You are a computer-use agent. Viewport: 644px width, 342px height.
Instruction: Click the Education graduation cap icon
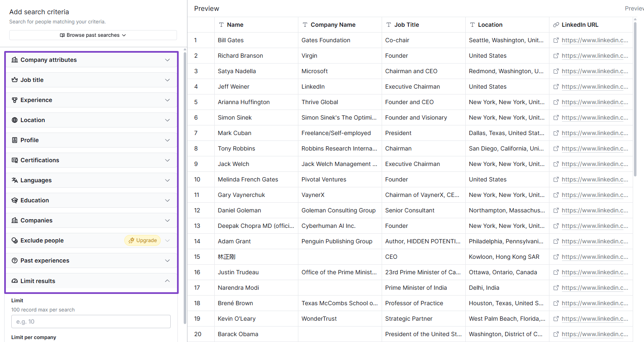[15, 200]
